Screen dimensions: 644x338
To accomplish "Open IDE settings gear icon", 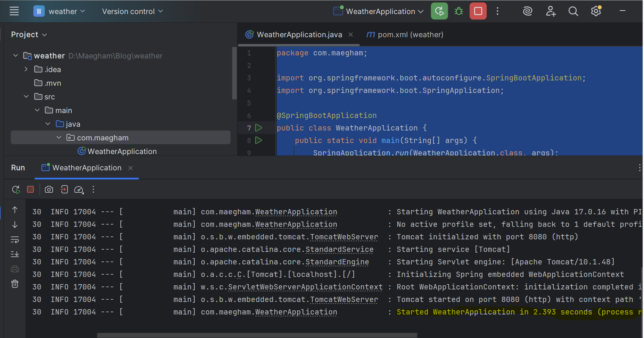I will [596, 11].
